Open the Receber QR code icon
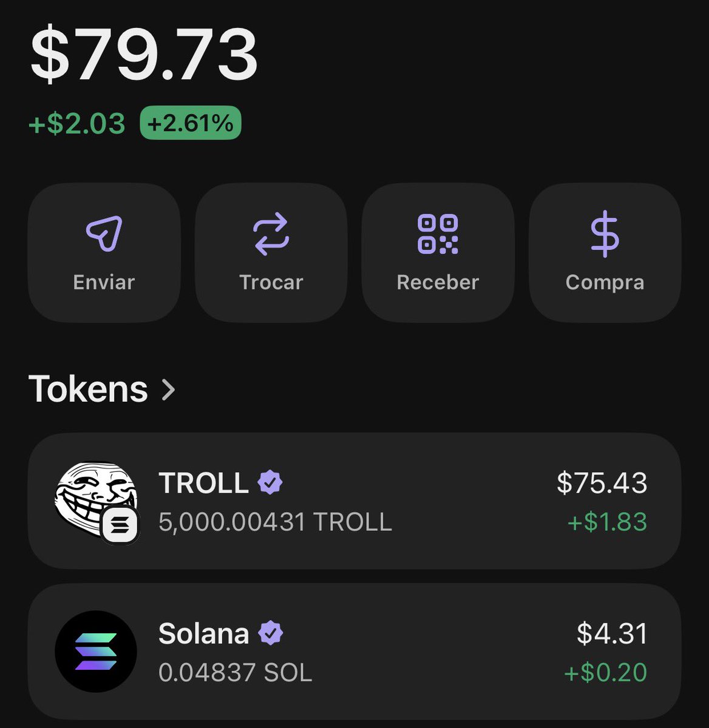 pos(438,234)
